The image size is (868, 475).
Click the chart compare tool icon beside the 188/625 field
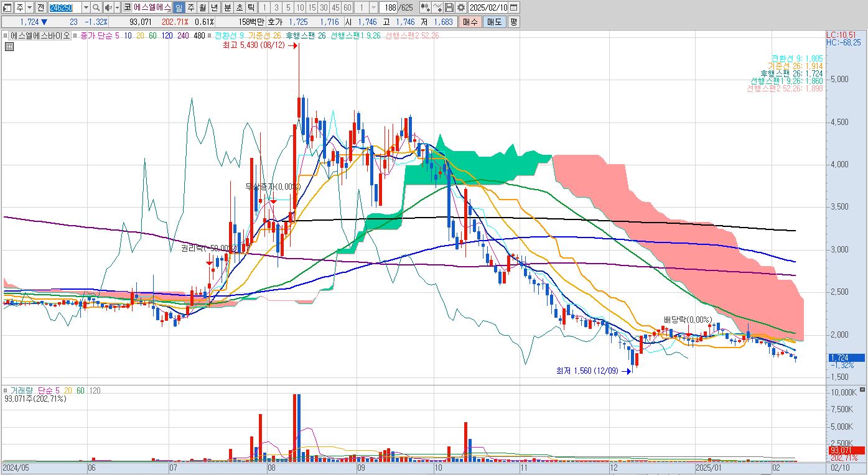click(424, 7)
